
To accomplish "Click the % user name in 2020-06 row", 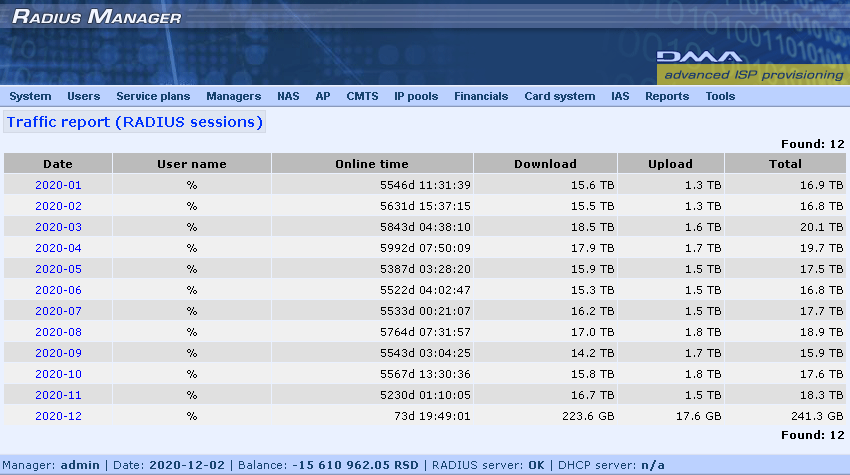I will click(192, 290).
